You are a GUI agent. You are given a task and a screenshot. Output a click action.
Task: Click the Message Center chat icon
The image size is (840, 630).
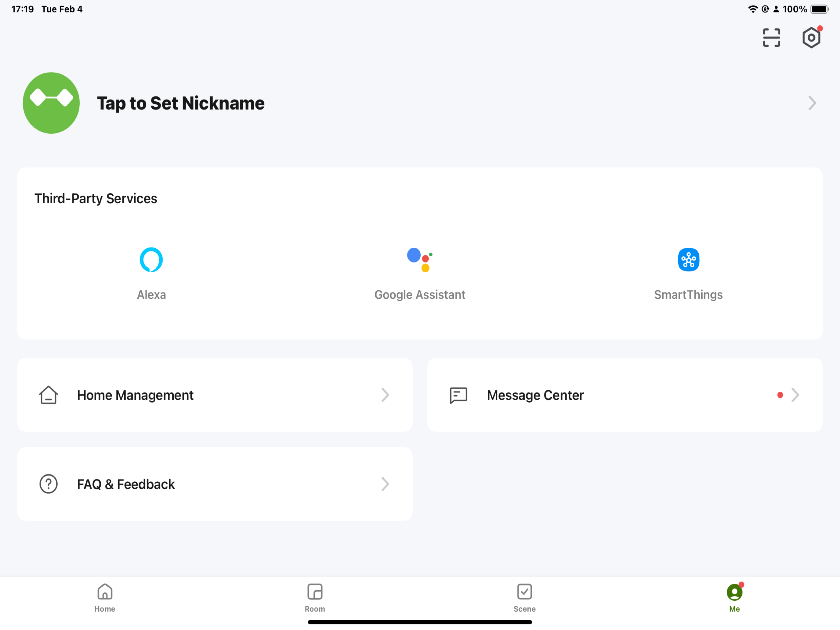[458, 395]
